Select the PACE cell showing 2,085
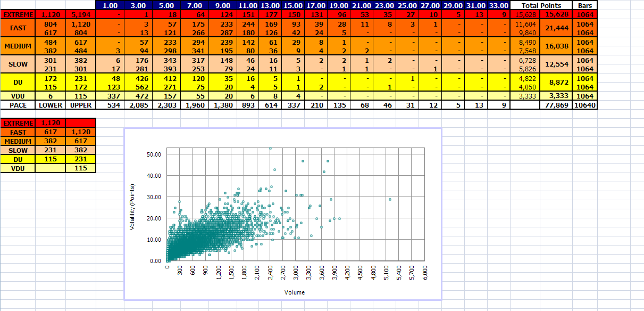 [x=138, y=105]
